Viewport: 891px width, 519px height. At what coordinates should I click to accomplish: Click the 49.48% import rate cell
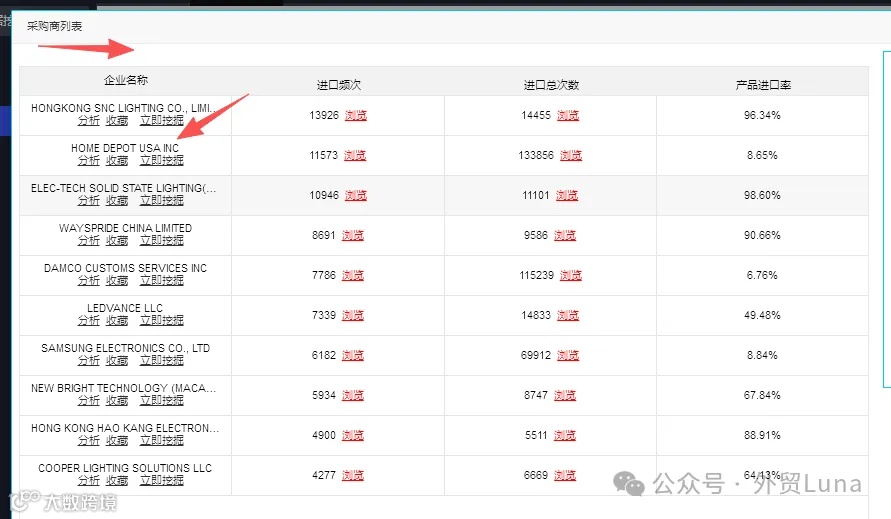(x=762, y=315)
